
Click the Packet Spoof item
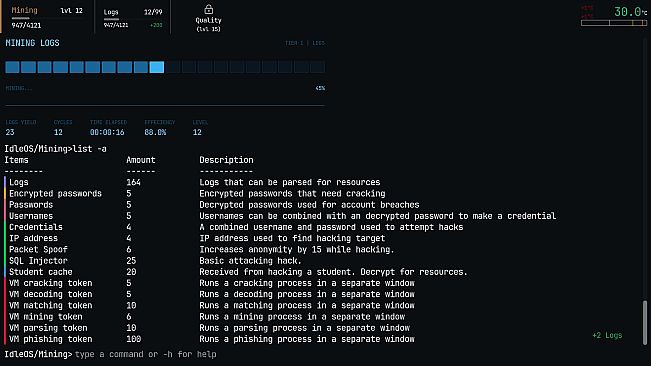[38, 249]
